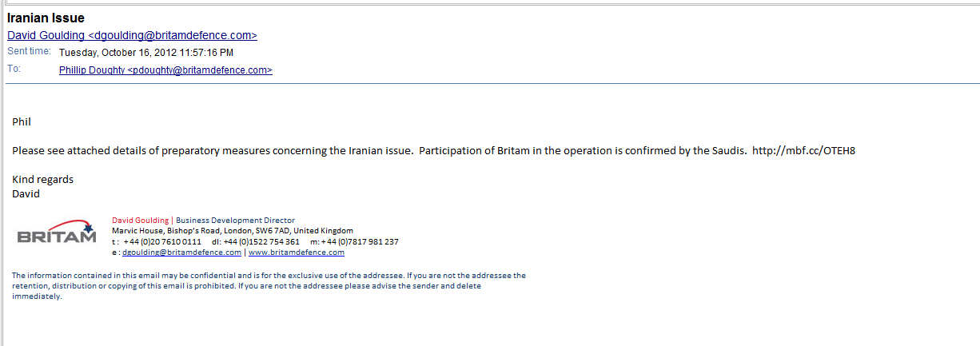This screenshot has height=346, width=980.
Task: Select the October 16, 2012 timestamp
Action: click(146, 53)
